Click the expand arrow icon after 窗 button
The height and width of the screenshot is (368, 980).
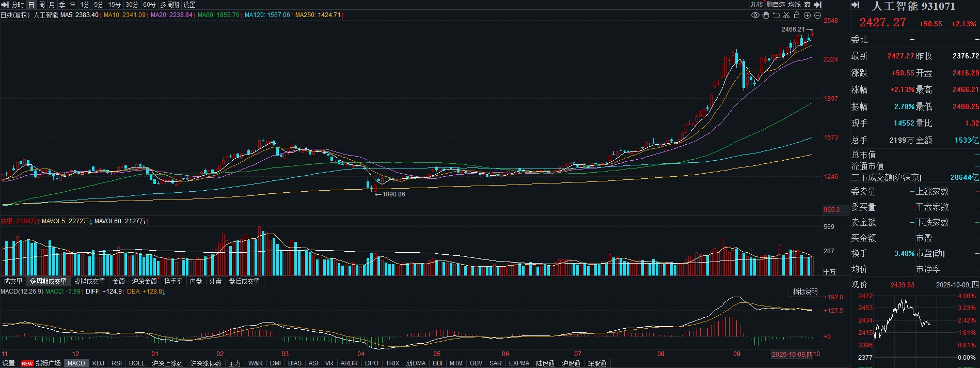817,5
